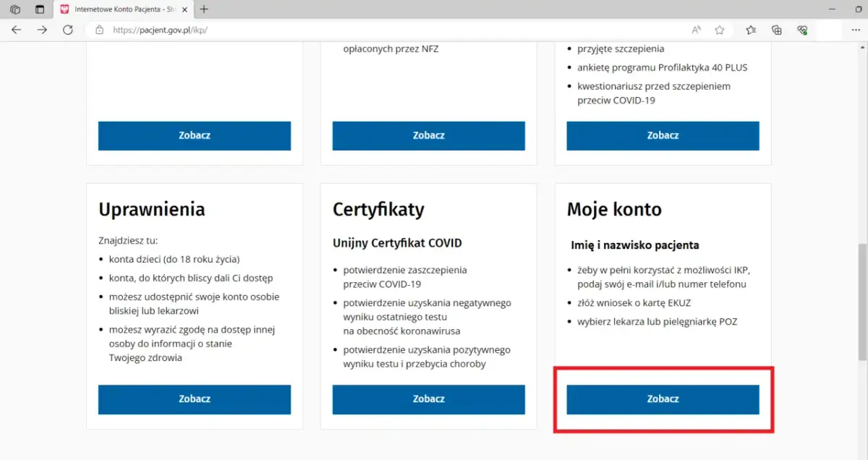
Task: Open the Favorites list icon
Action: pyautogui.click(x=751, y=30)
